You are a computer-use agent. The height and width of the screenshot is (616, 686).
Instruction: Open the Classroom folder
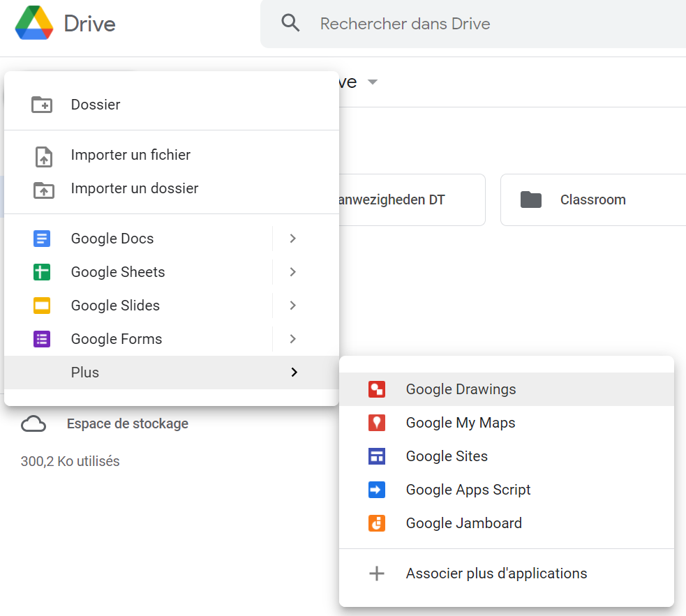593,200
